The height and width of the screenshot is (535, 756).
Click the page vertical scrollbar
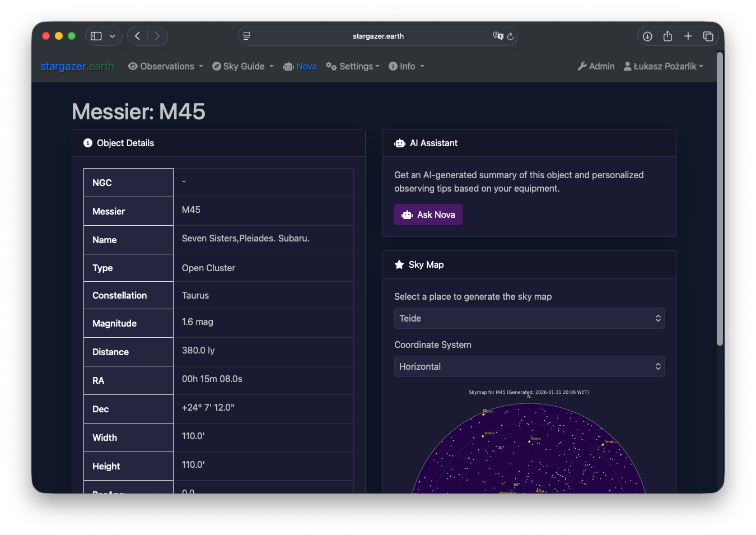pos(720,198)
